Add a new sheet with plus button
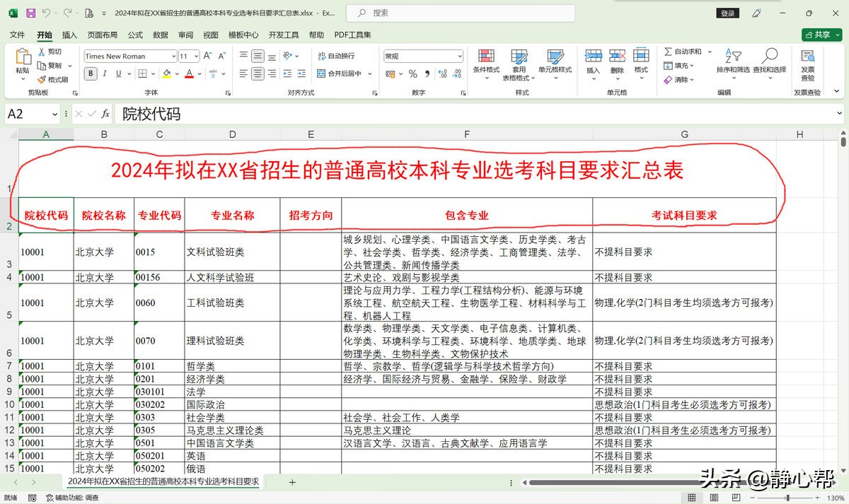 point(292,482)
